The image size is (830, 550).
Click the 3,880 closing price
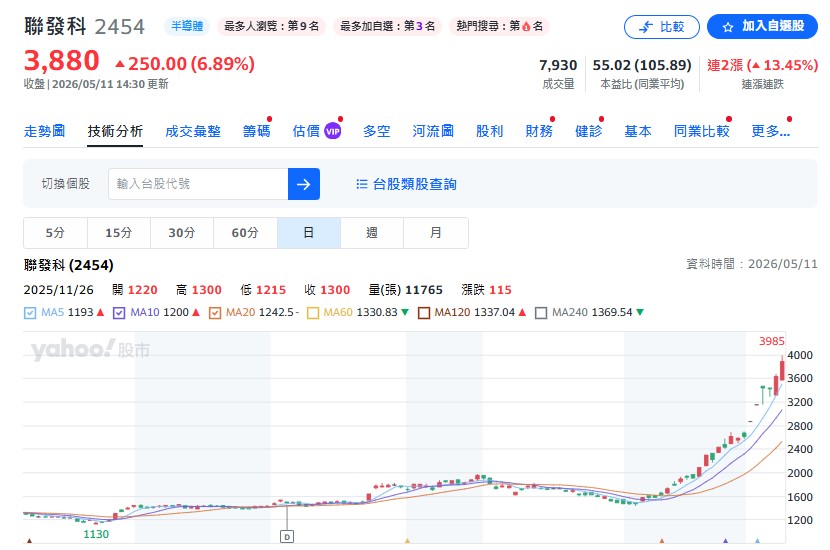(x=61, y=60)
